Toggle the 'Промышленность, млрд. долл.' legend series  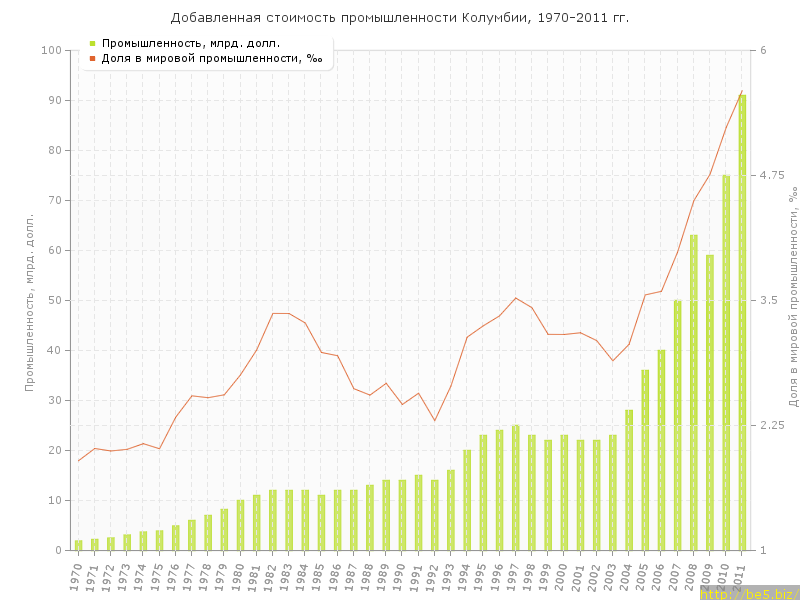click(190, 43)
